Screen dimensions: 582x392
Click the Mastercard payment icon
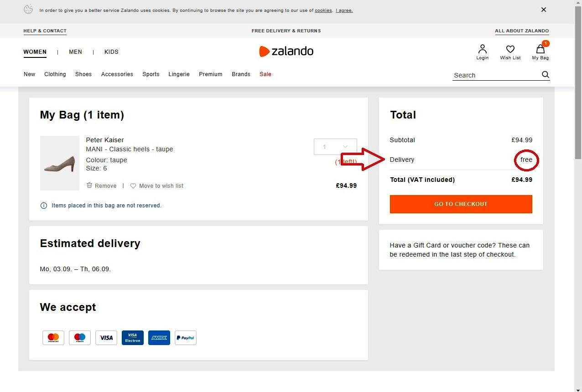(53, 338)
